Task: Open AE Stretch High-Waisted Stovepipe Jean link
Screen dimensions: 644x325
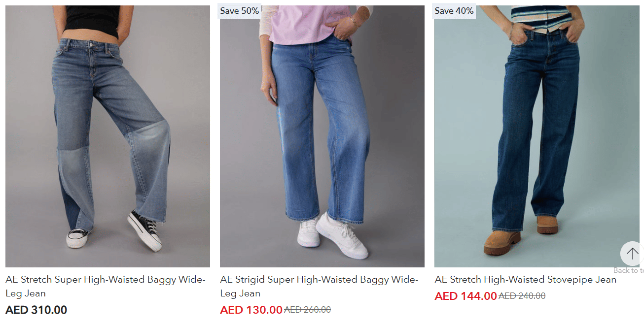Action: (526, 280)
